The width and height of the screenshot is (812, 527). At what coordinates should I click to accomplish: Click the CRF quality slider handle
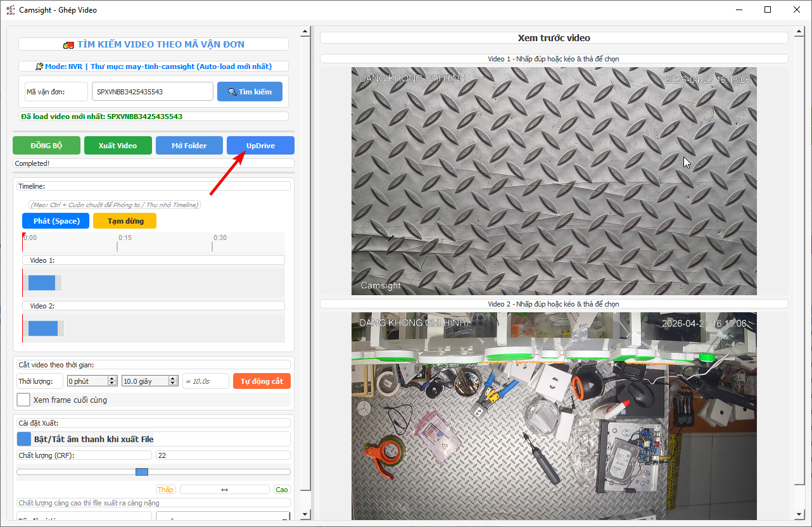tap(142, 472)
